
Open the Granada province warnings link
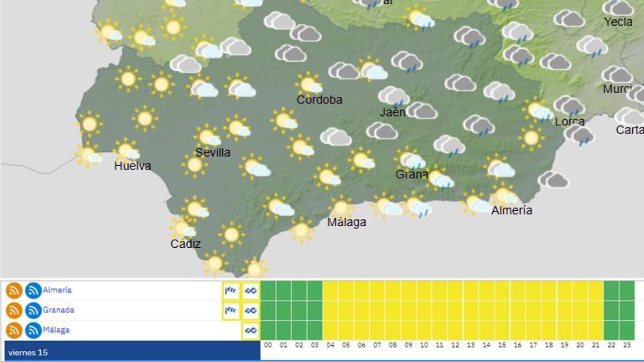pyautogui.click(x=58, y=310)
